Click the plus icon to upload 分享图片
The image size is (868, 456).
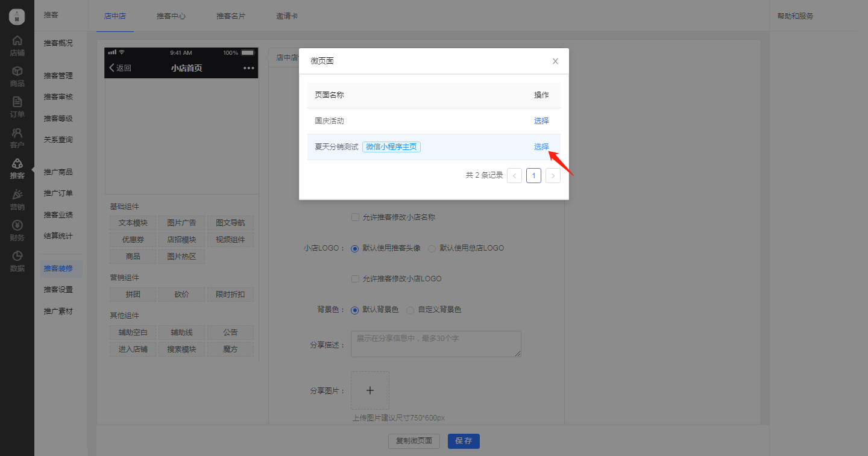pos(370,390)
